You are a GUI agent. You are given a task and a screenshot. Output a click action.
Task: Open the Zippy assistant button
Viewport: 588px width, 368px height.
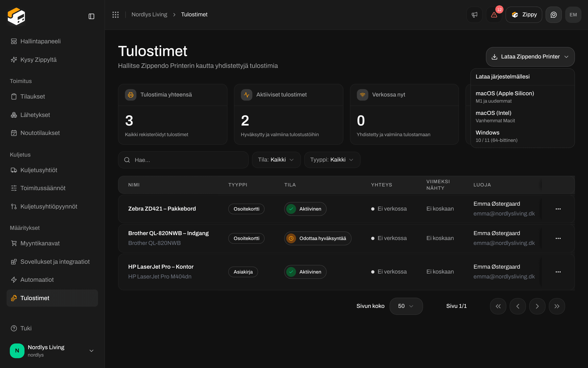tap(524, 15)
